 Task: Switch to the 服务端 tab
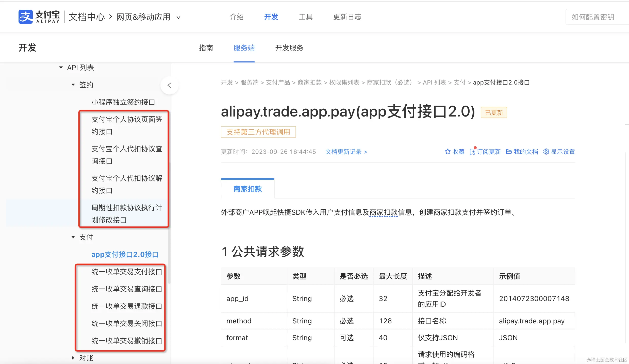tap(244, 48)
